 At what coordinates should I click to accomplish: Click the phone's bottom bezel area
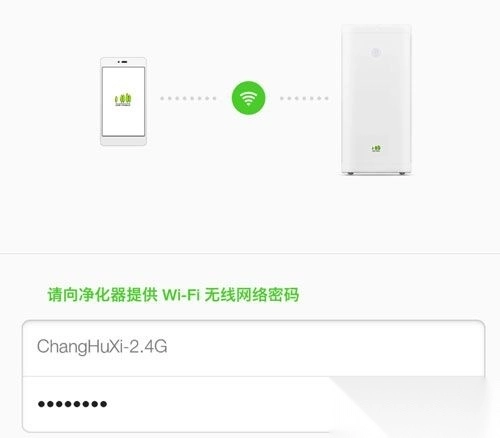click(124, 141)
